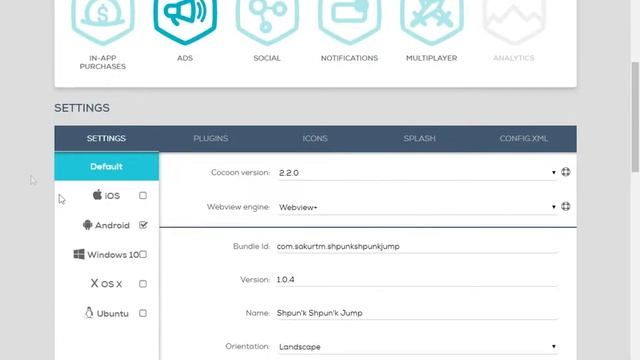Click help icon beside Webview engine
640x360 pixels.
pyautogui.click(x=566, y=206)
